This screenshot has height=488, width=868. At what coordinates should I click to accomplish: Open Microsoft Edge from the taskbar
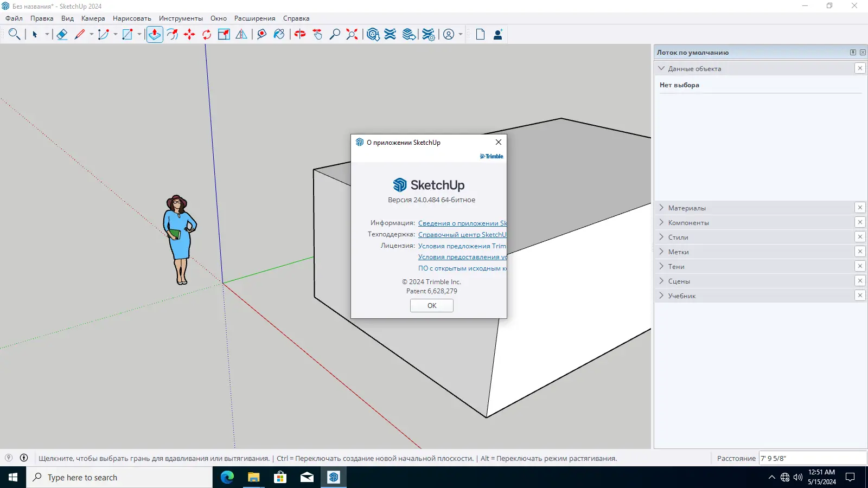227,477
